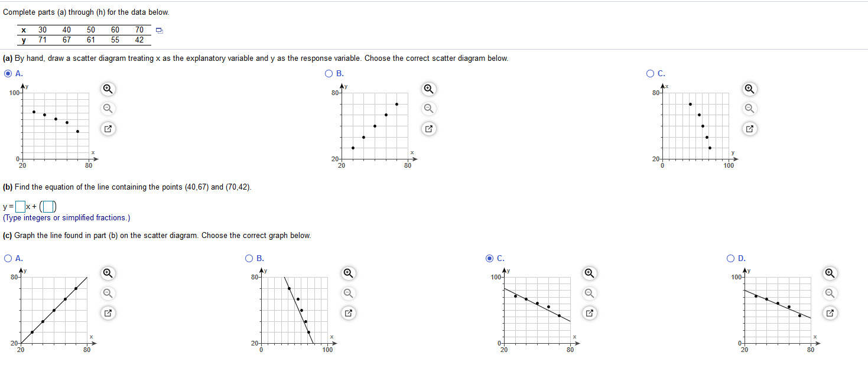Zoom out on part (a) graph A

[107, 109]
